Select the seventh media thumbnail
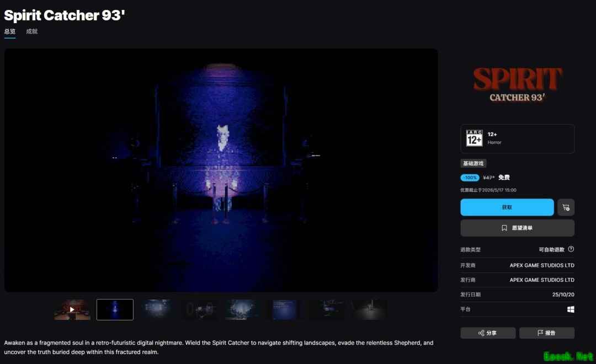This screenshot has width=596, height=364. coord(328,309)
